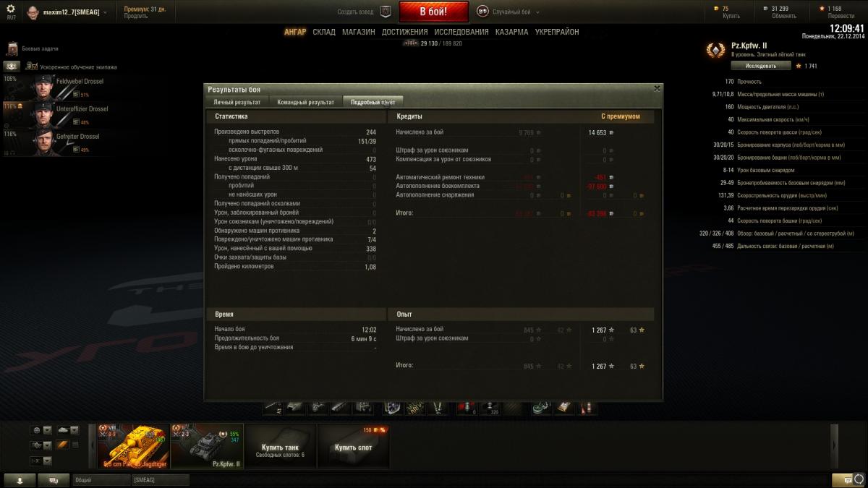The image size is (868, 488).
Task: Open ДОСТИЖЕНИЯ menu tab
Action: tap(405, 32)
